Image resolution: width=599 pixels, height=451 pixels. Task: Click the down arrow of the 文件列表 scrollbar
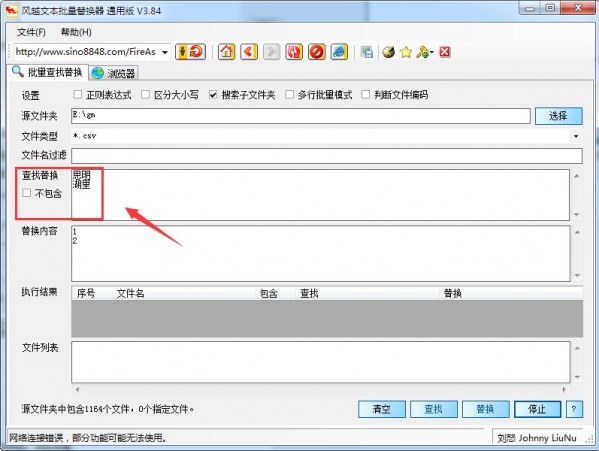pyautogui.click(x=577, y=377)
